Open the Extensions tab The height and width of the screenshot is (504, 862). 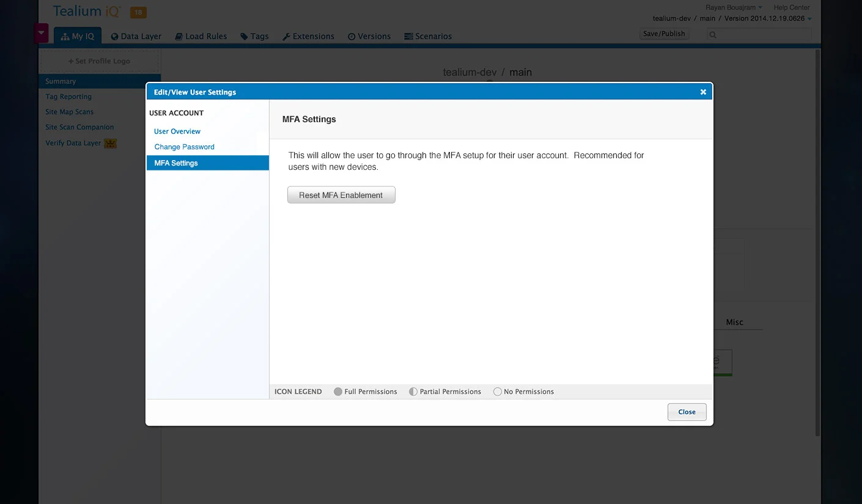click(308, 36)
